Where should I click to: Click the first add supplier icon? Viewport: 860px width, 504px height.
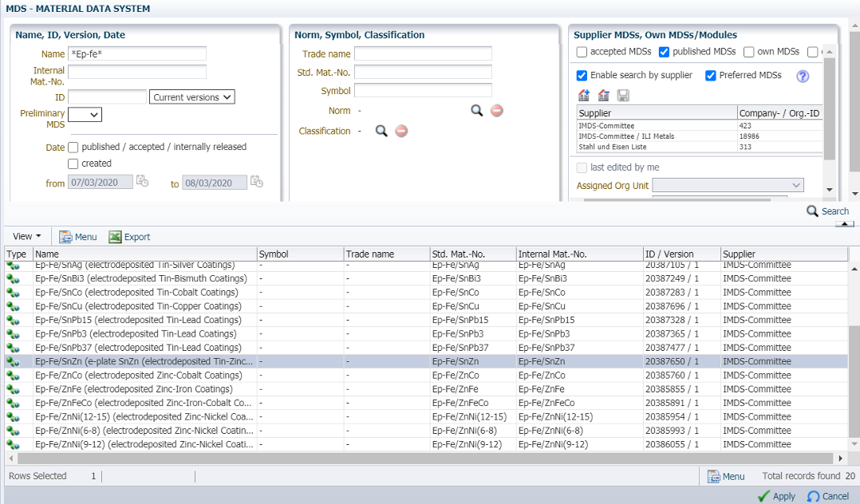(584, 96)
